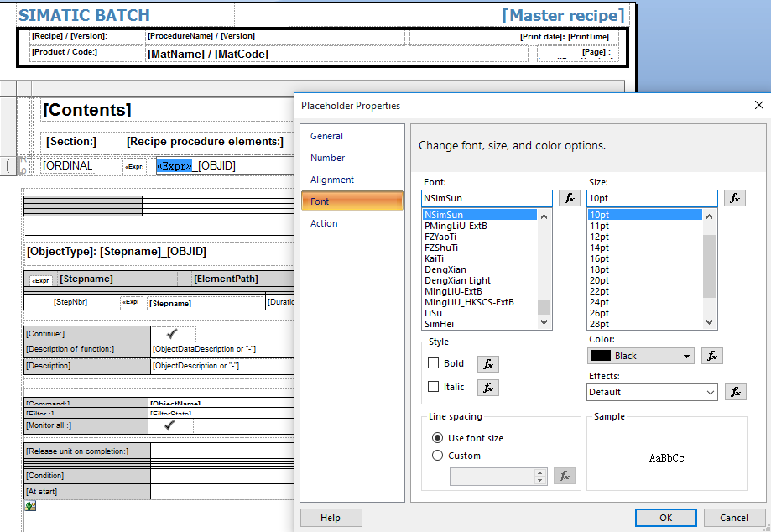Click the size list scroll down arrow

[709, 322]
